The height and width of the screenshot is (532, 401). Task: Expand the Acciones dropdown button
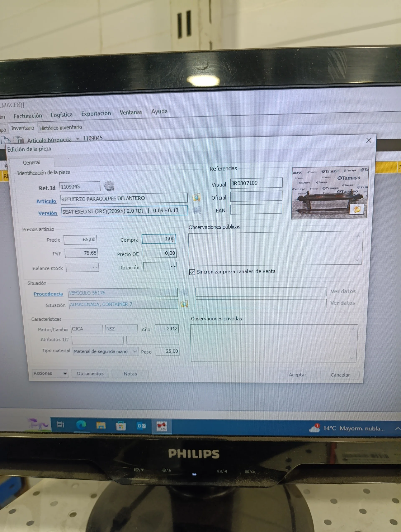50,373
